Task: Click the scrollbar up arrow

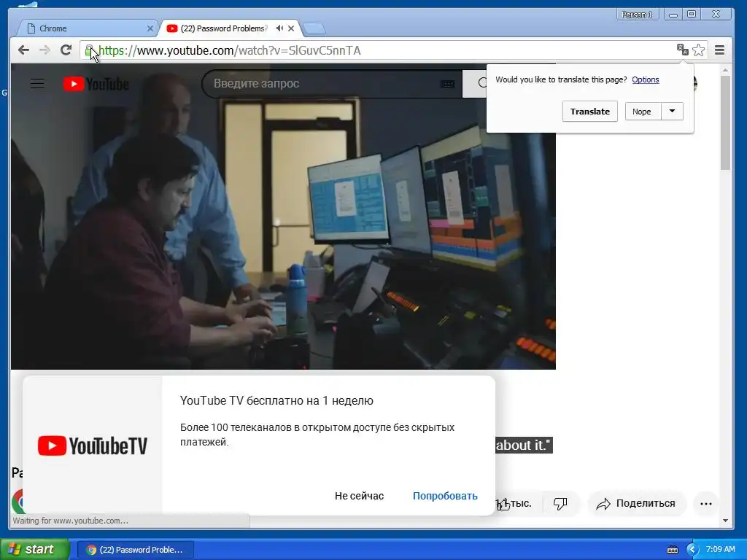Action: [725, 71]
